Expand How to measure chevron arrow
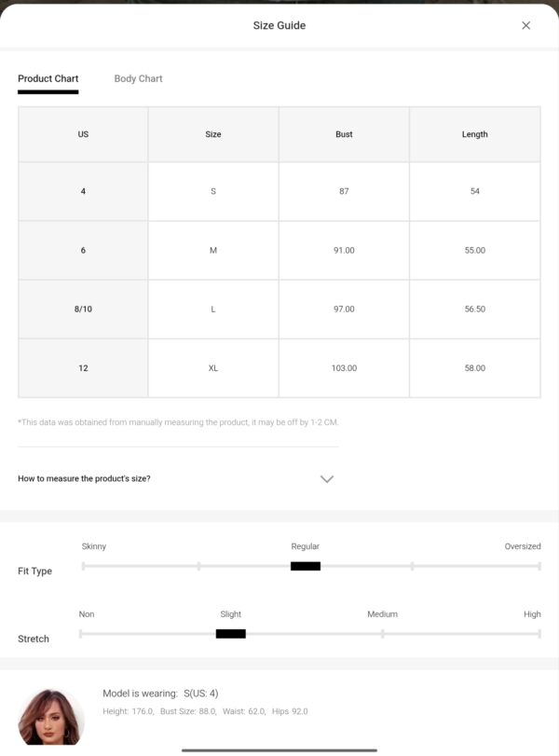This screenshot has height=756, width=559. pos(327,479)
